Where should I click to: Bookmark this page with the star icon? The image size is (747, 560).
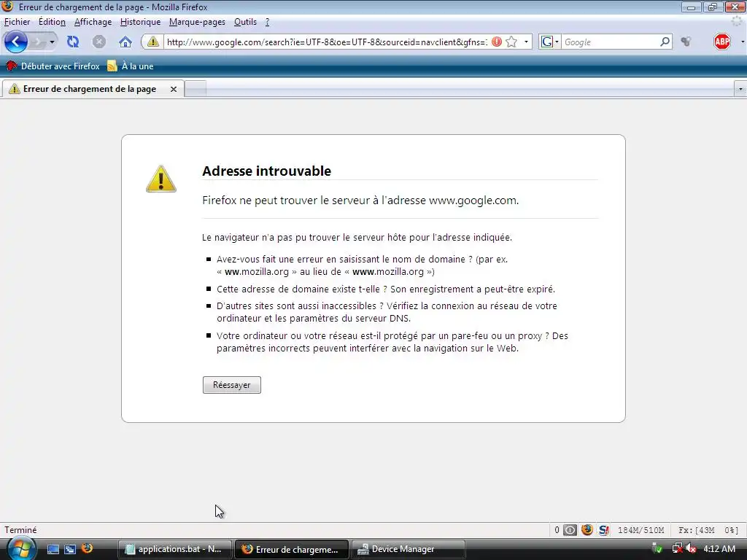click(x=511, y=42)
